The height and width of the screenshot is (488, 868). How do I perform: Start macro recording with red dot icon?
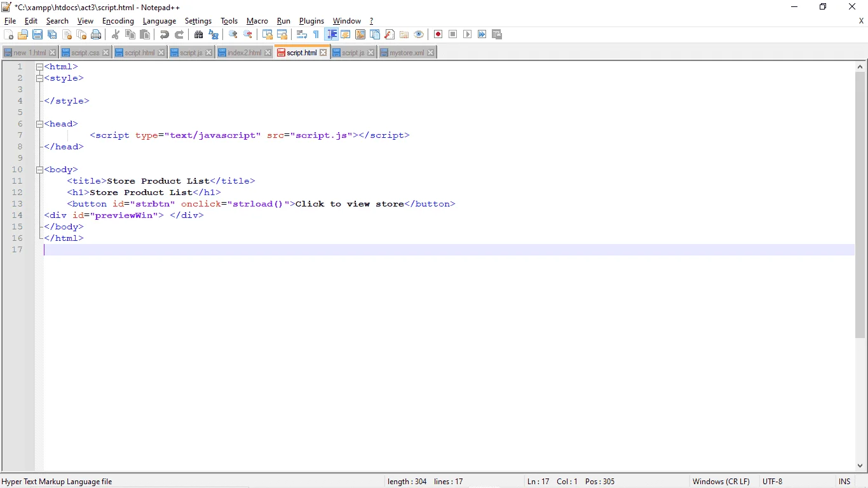coord(438,34)
